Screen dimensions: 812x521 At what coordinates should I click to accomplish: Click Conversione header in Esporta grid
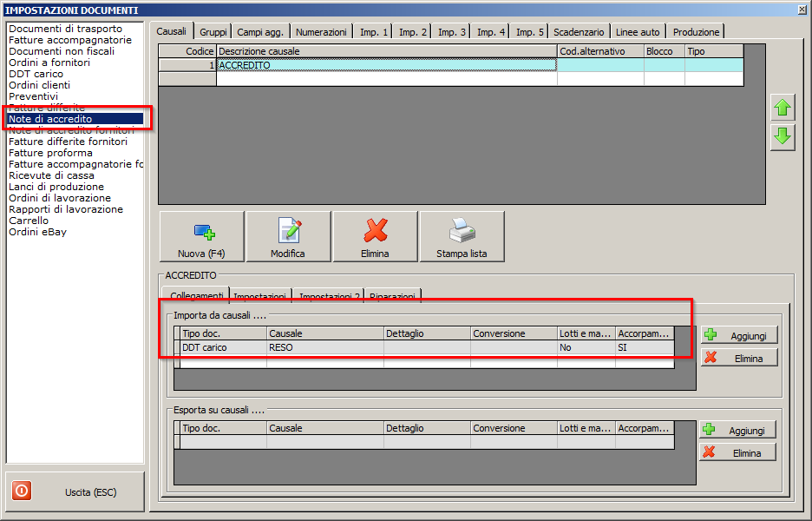tap(514, 428)
